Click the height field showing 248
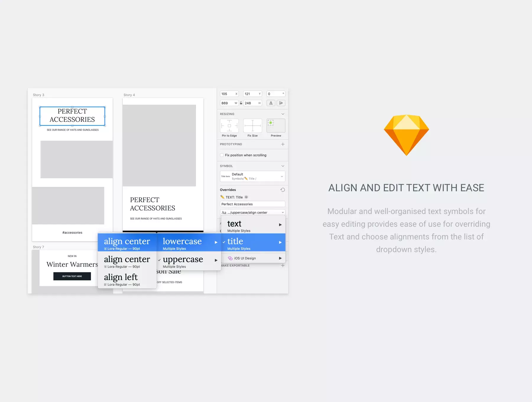 (x=252, y=103)
